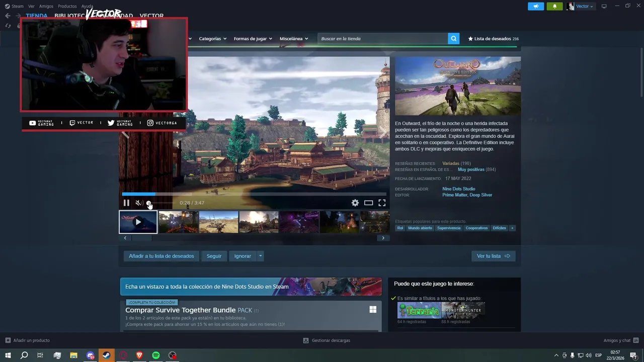Select the Difíciles tag
This screenshot has width=644, height=362.
[x=500, y=228]
